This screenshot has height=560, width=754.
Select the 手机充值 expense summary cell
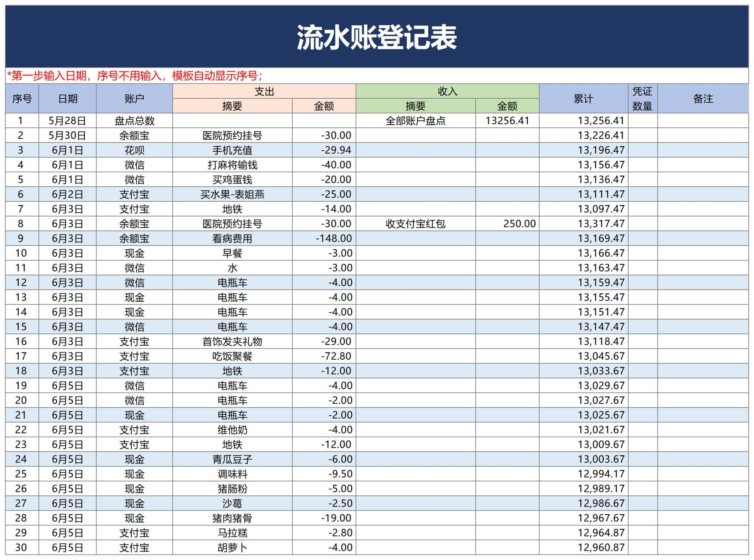(x=232, y=150)
